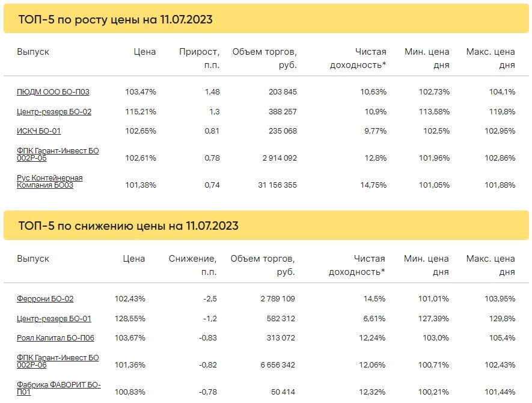Open the Фабрика ФАВОРИТ БО-П01 link
This screenshot has height=403, width=532.
click(59, 388)
